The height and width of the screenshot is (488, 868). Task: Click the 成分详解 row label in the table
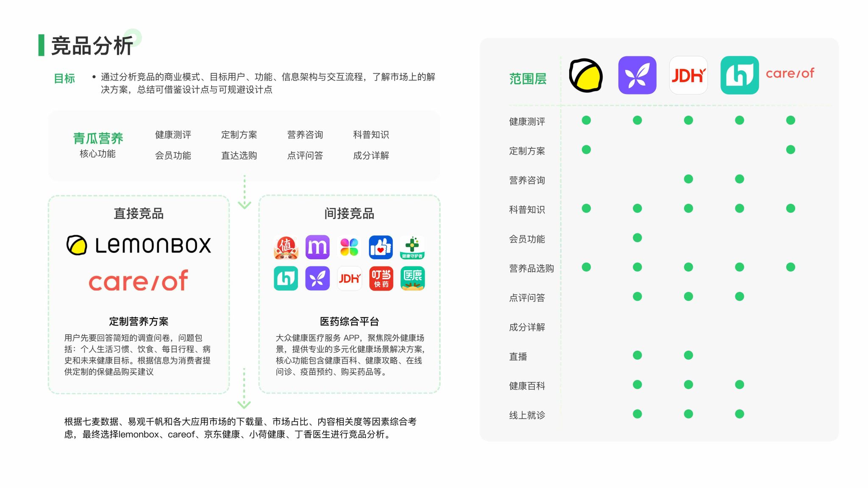(527, 327)
